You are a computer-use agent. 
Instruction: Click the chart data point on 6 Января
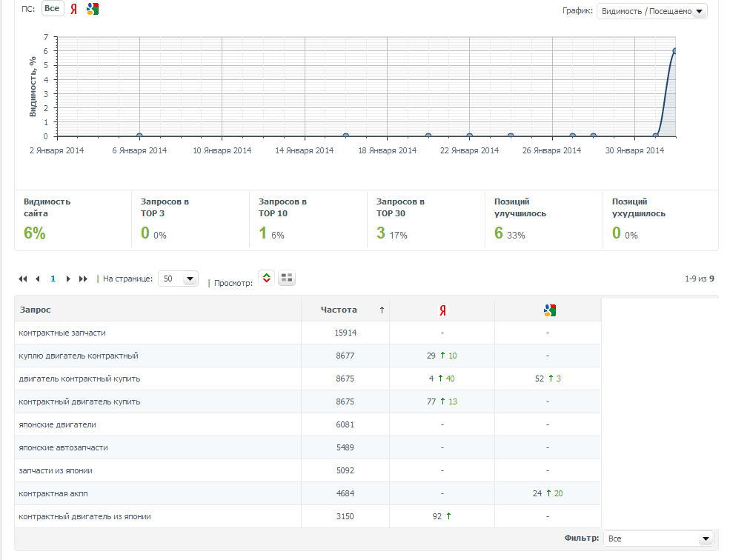coord(139,136)
